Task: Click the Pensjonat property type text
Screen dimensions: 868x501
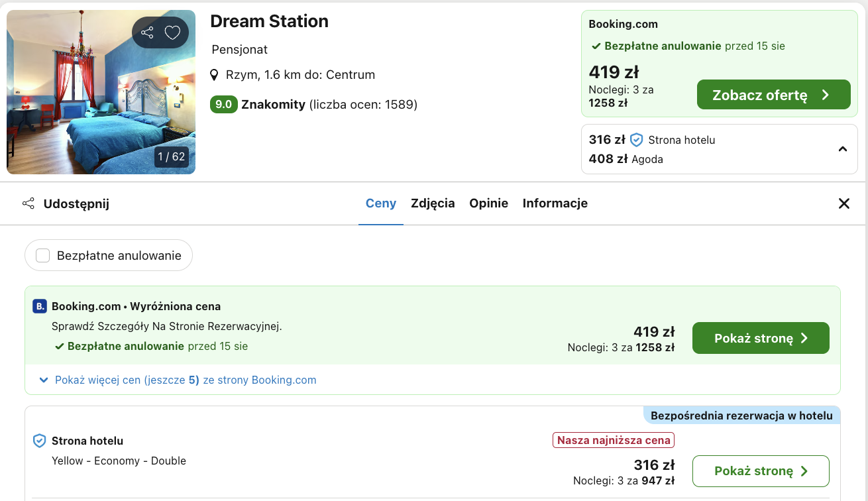Action: tap(239, 50)
